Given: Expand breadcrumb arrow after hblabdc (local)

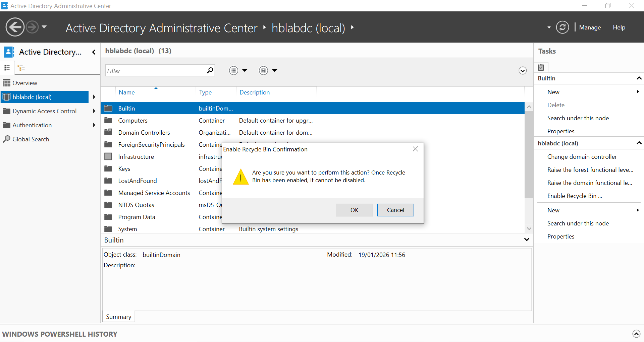Looking at the screenshot, I should [352, 27].
